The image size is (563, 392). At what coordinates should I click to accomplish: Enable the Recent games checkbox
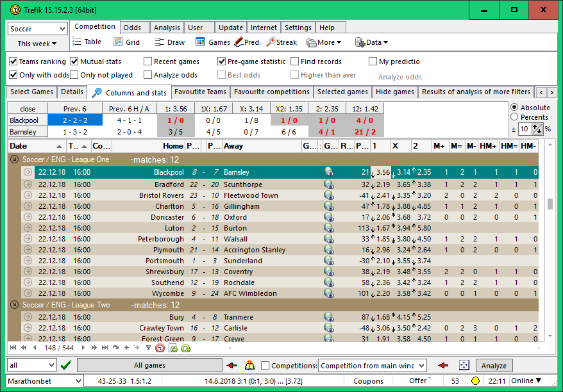click(x=148, y=61)
